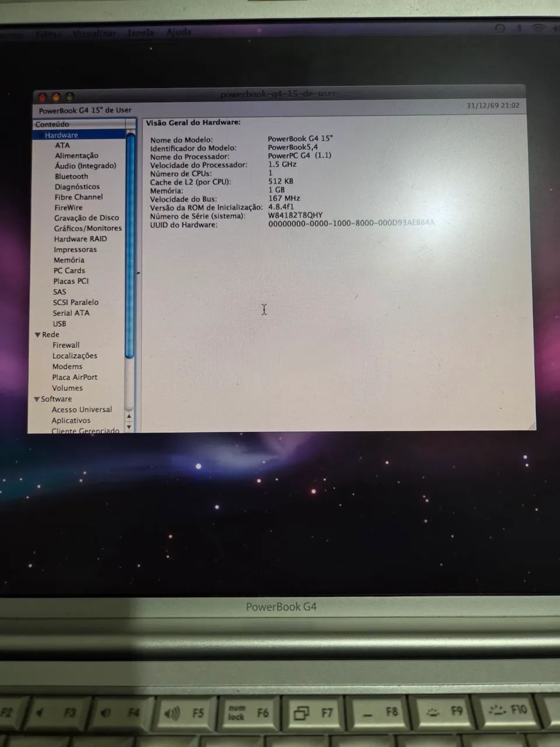Screen dimensions: 560x747
Task: Select Alimentação in the sidebar
Action: (76, 156)
